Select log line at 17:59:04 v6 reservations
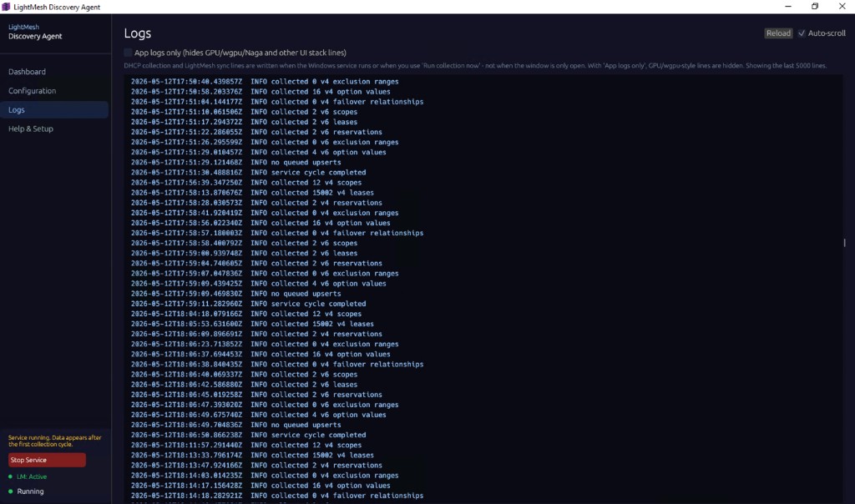The image size is (855, 504). click(256, 263)
